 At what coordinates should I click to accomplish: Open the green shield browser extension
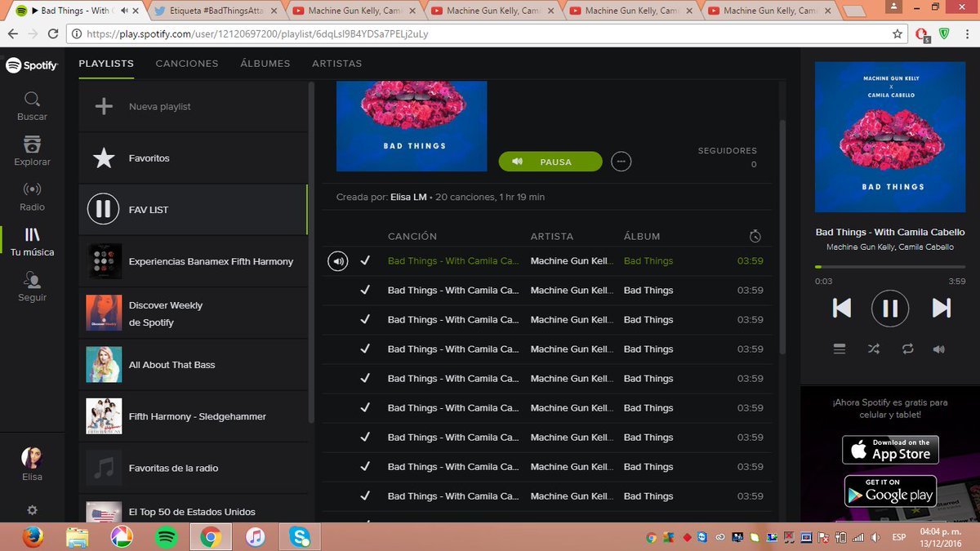944,34
